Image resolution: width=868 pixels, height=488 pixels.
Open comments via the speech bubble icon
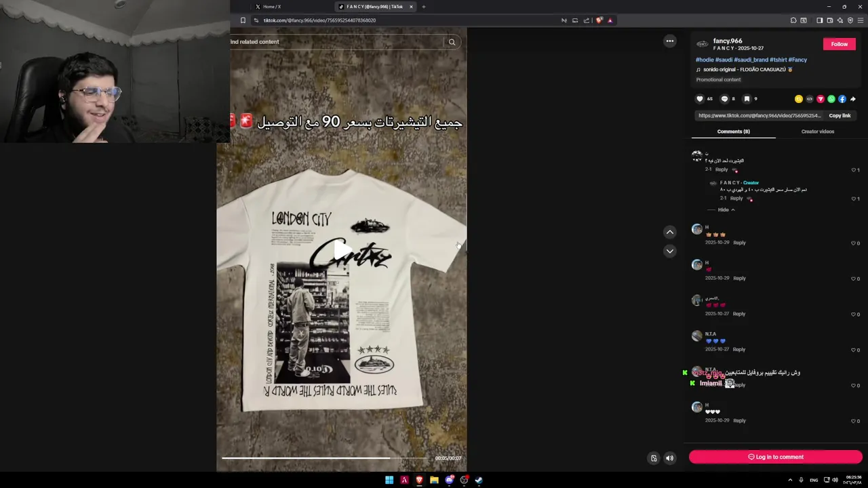724,99
